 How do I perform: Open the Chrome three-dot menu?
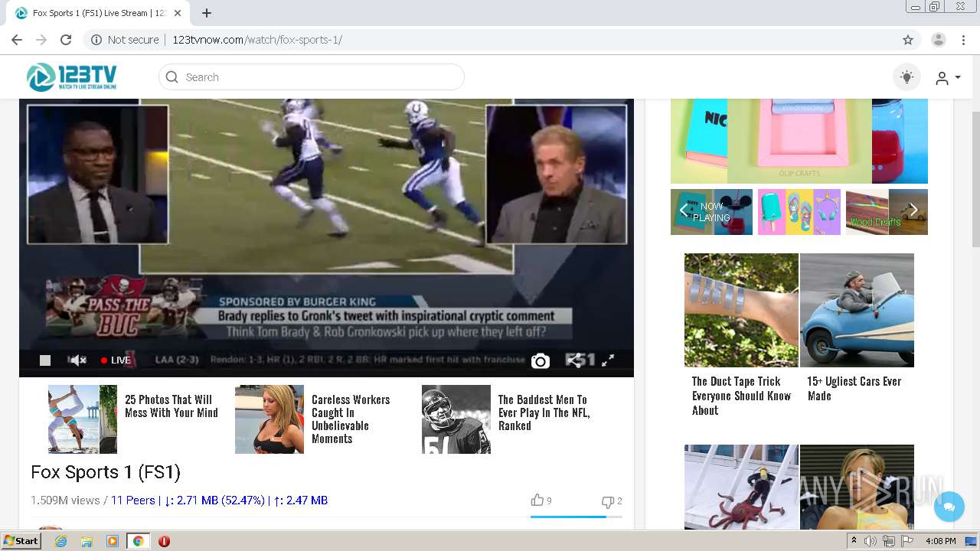click(964, 40)
